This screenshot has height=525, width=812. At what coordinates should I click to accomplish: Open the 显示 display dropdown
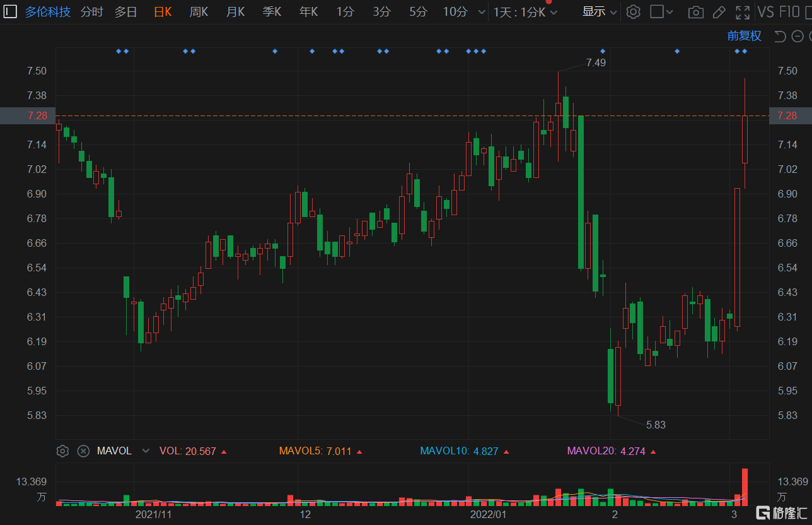point(600,11)
